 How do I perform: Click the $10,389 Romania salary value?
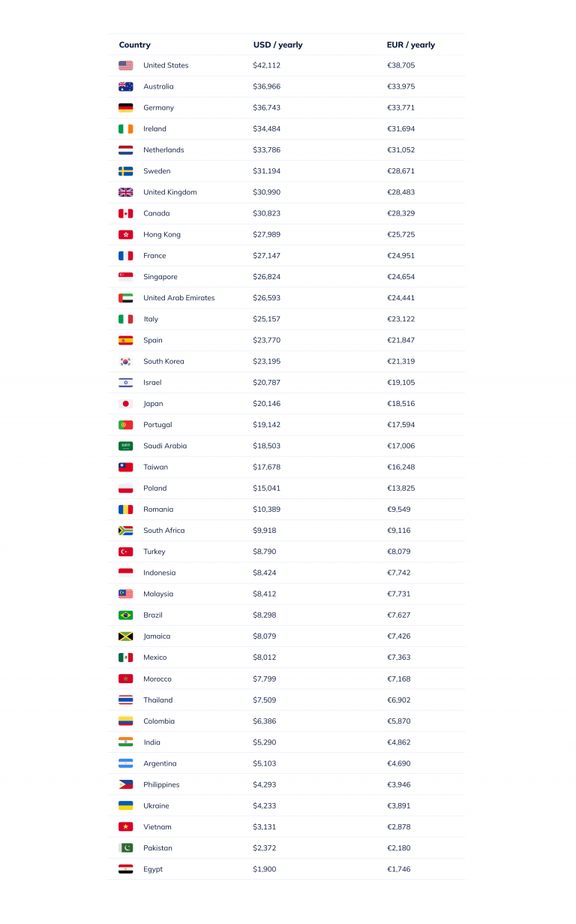(x=266, y=509)
